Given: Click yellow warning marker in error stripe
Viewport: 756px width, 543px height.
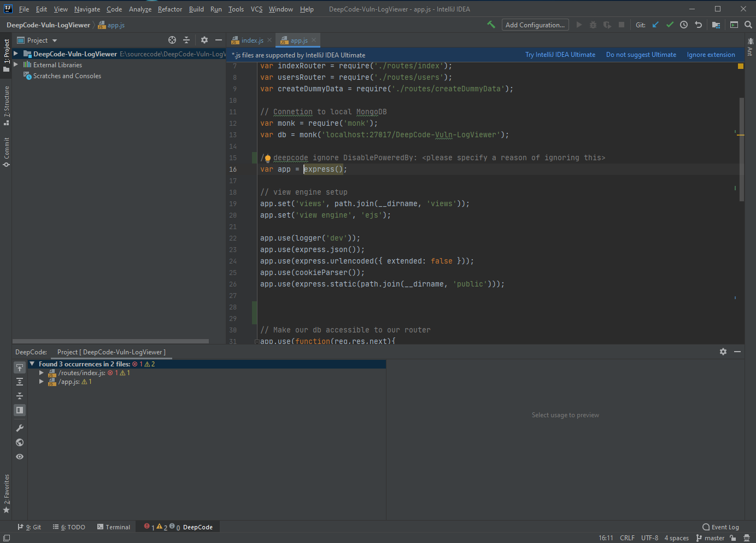Looking at the screenshot, I should [x=740, y=135].
